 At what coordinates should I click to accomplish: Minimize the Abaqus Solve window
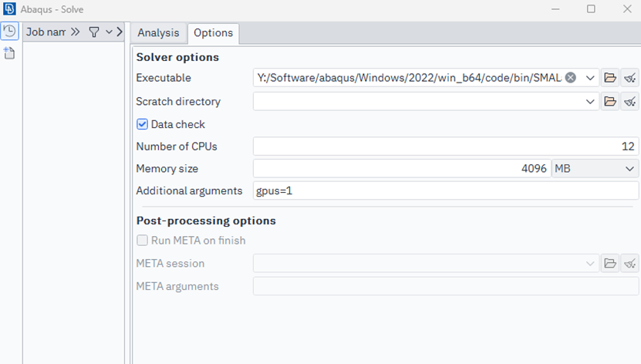point(555,9)
